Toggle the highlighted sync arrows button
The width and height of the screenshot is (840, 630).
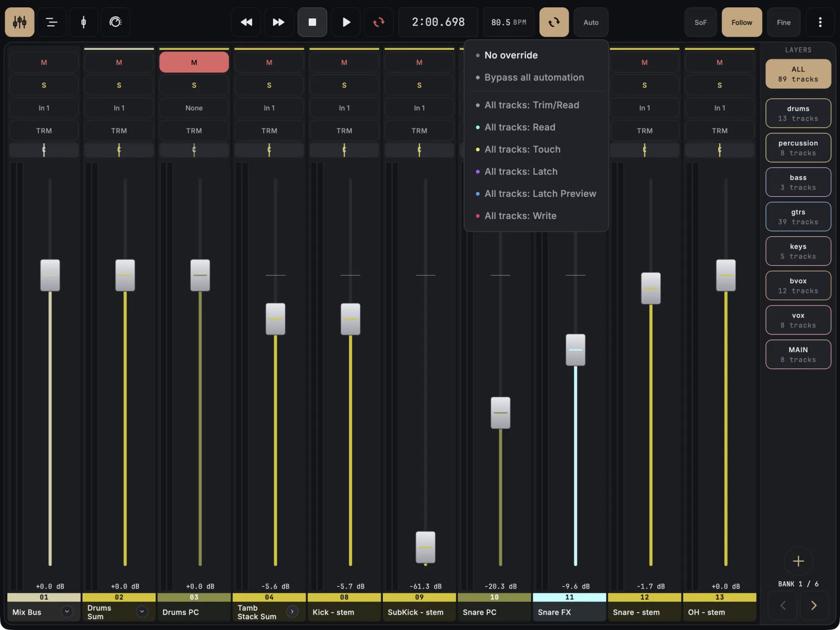point(554,22)
